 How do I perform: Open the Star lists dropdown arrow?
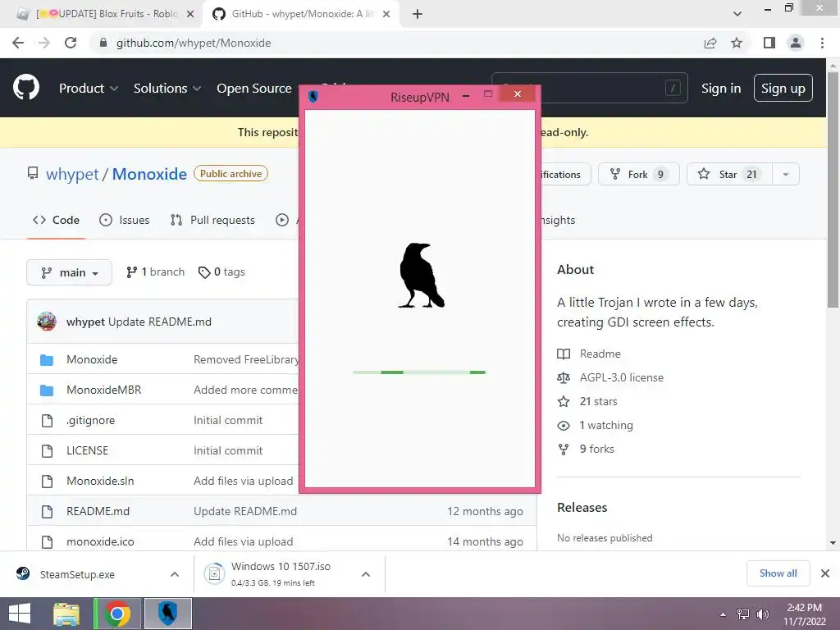(785, 174)
